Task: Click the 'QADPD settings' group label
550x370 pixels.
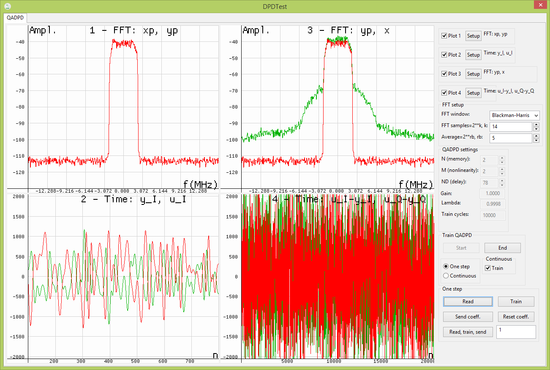Action: 460,149
